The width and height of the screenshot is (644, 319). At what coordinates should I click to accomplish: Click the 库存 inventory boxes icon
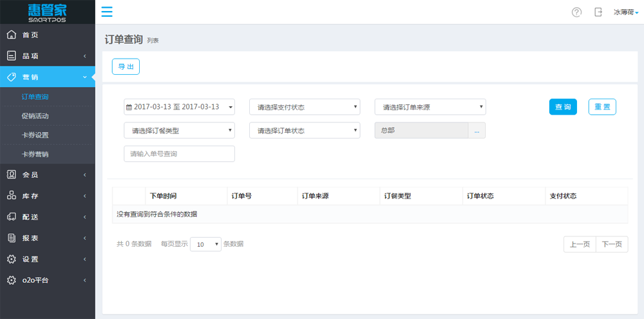[x=12, y=196]
